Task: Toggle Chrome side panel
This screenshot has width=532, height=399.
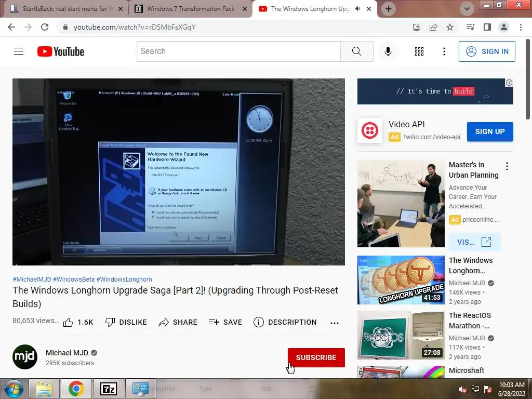Action: [x=487, y=27]
